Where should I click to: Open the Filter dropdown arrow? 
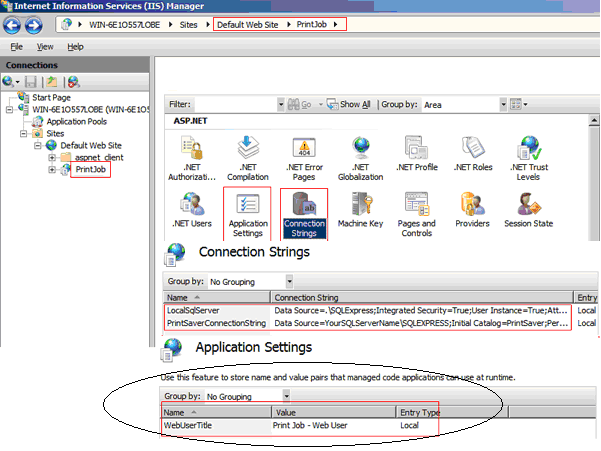click(281, 104)
